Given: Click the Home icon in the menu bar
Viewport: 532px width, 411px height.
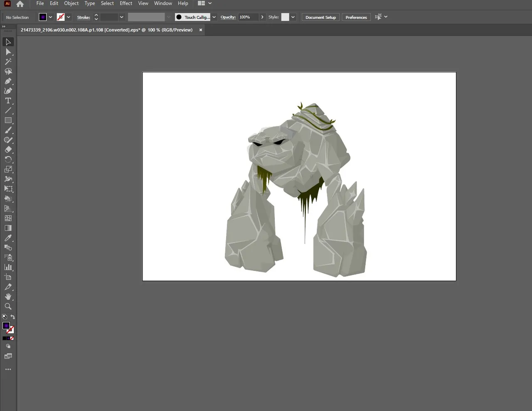Looking at the screenshot, I should point(20,4).
